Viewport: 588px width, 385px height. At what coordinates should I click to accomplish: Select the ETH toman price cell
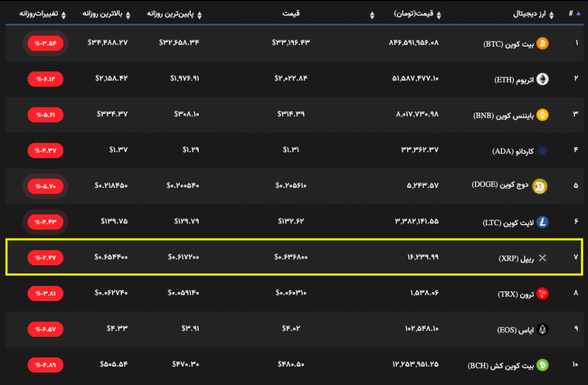[x=416, y=78]
